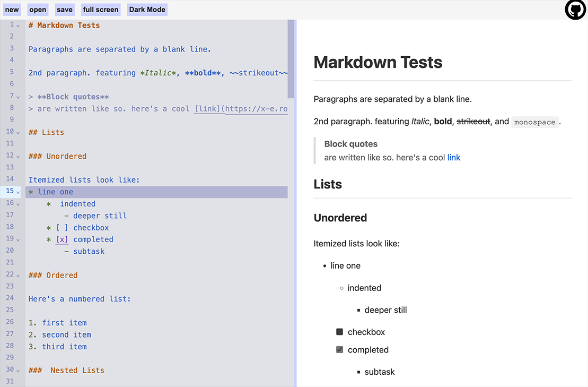Collapse the 'line one' list fold at line 15

pyautogui.click(x=18, y=193)
